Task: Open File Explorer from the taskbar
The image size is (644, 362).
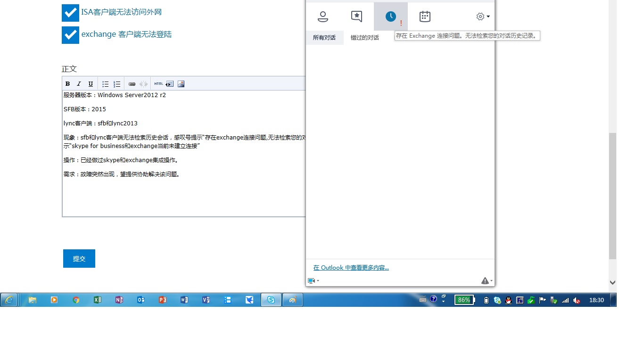Action: pos(33,300)
